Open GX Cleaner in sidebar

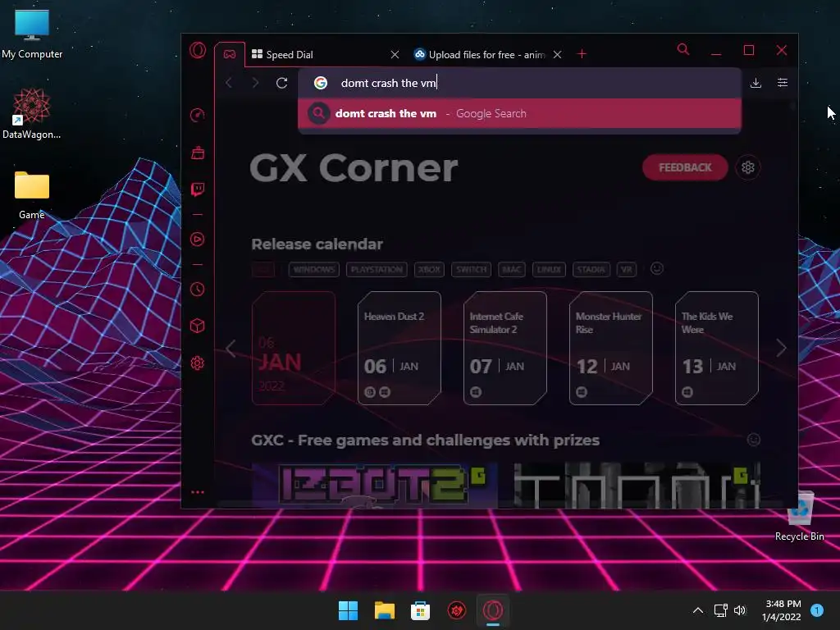click(x=198, y=153)
